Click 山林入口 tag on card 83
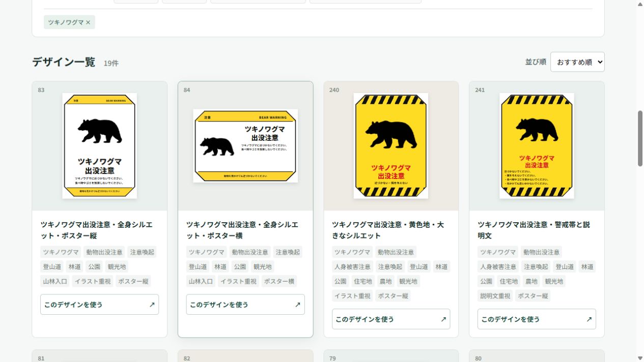The image size is (644, 362). pyautogui.click(x=54, y=281)
